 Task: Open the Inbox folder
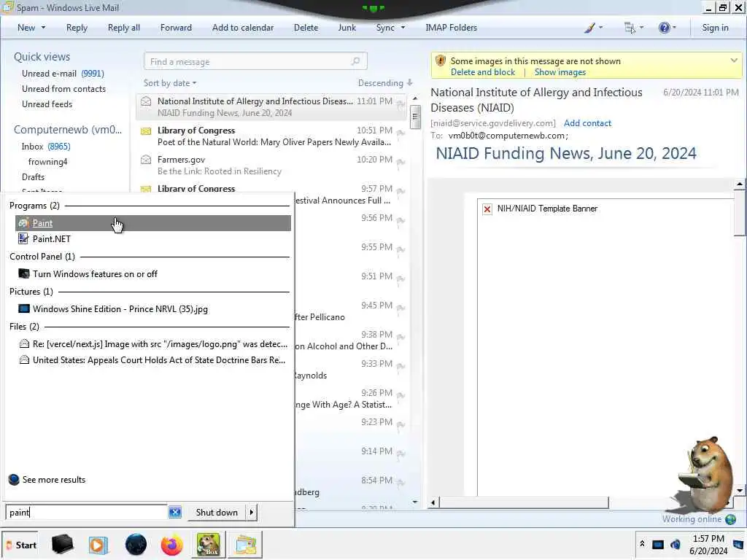pos(46,146)
